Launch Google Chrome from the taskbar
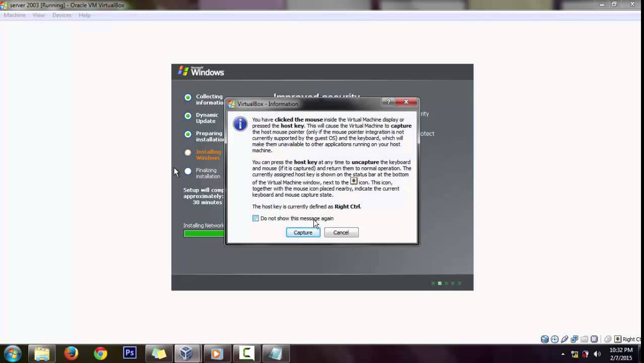Image resolution: width=644 pixels, height=363 pixels. pyautogui.click(x=100, y=353)
